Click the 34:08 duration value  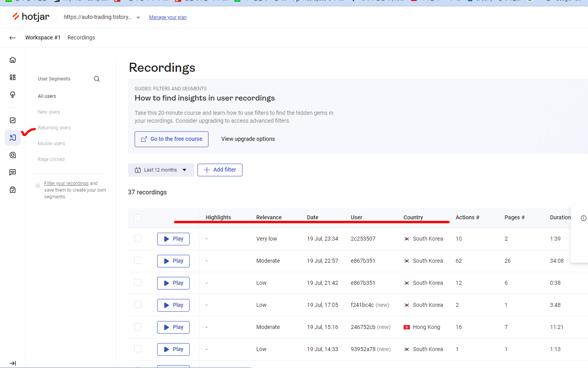[557, 261]
